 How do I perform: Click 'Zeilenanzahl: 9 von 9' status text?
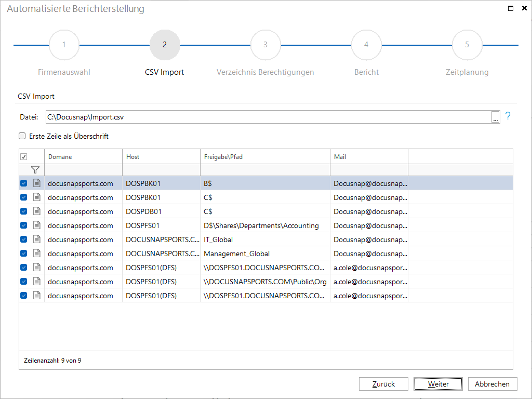(x=52, y=361)
